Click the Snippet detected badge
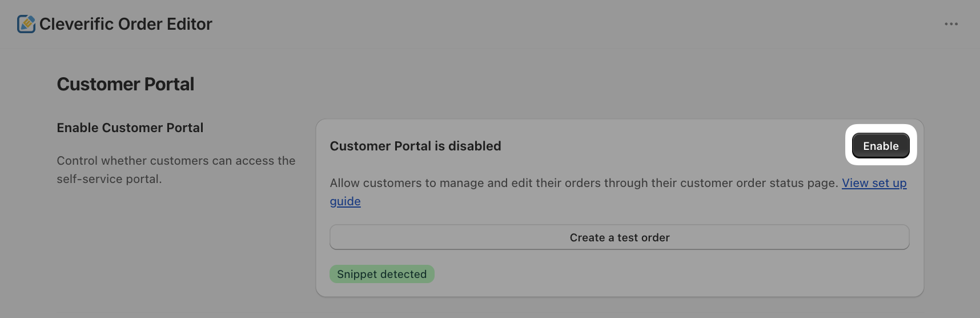 pos(381,274)
